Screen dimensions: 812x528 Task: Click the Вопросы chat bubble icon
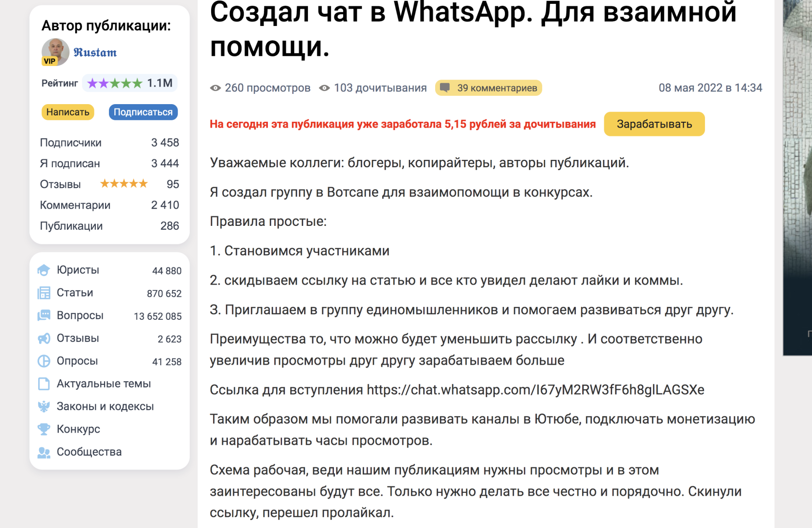coord(44,315)
